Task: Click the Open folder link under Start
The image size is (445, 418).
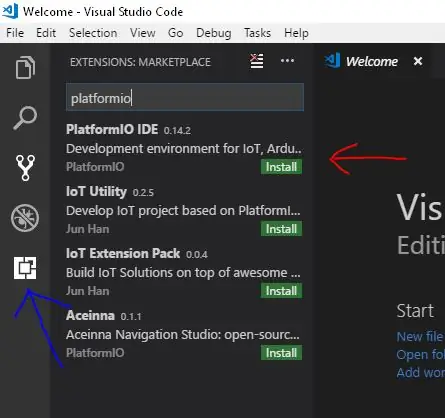Action: tap(420, 355)
